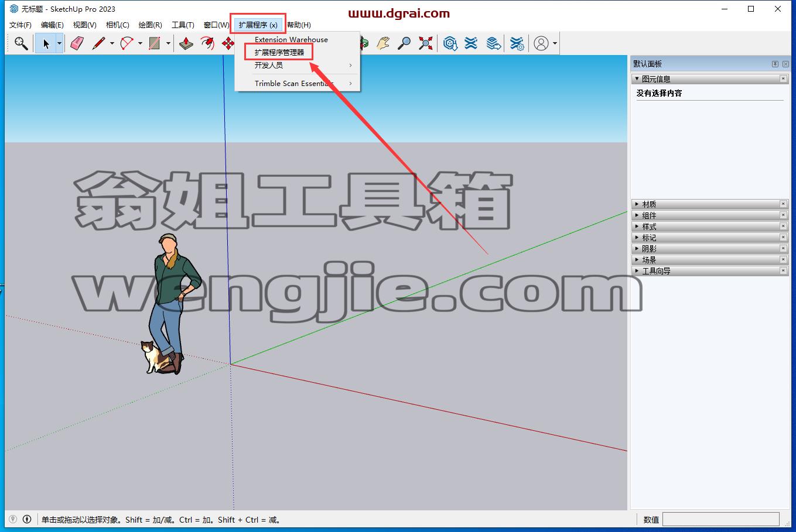Maximize the SketchUp window
This screenshot has width=796, height=532.
(751, 9)
